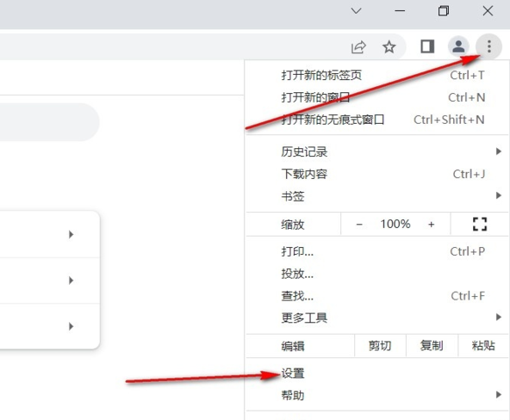The width and height of the screenshot is (510, 420).
Task: Click the 复制 button
Action: click(x=432, y=346)
